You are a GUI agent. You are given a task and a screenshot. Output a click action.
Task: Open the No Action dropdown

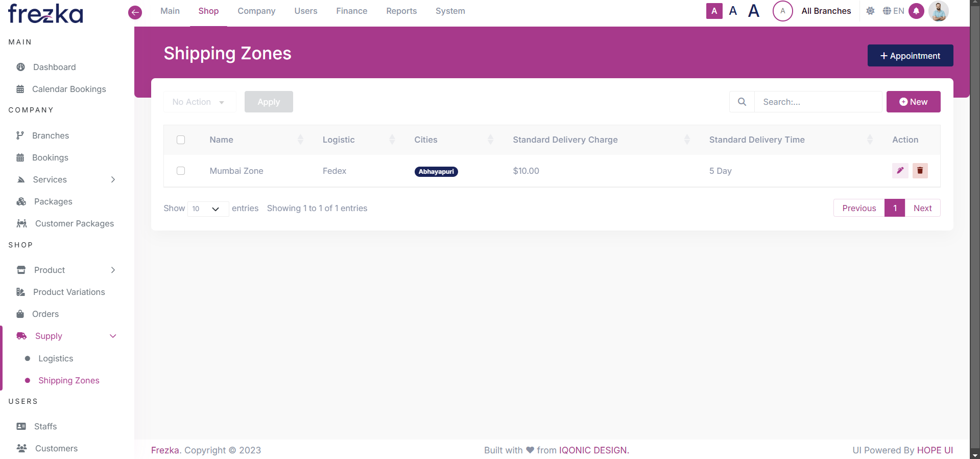(x=200, y=102)
